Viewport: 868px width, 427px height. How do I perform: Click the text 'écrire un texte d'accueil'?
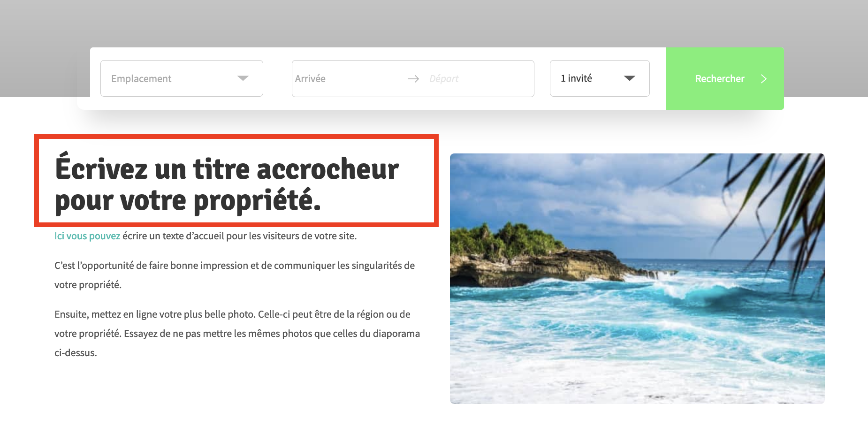[x=173, y=236]
